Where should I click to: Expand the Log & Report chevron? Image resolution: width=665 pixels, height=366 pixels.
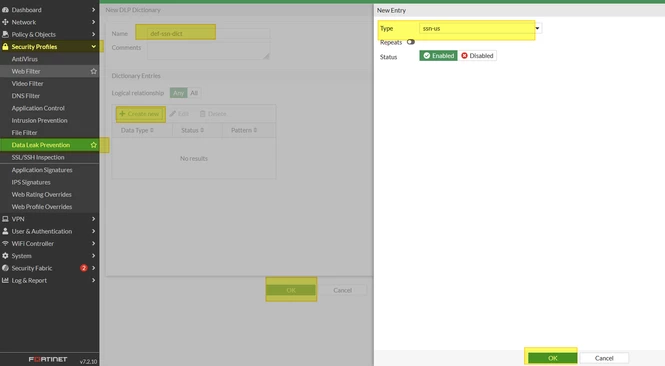93,280
